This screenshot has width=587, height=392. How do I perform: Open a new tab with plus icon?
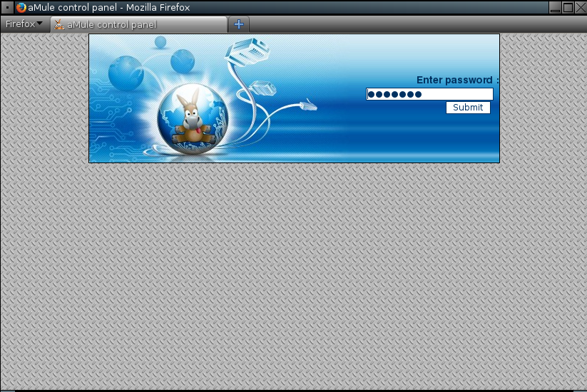239,25
